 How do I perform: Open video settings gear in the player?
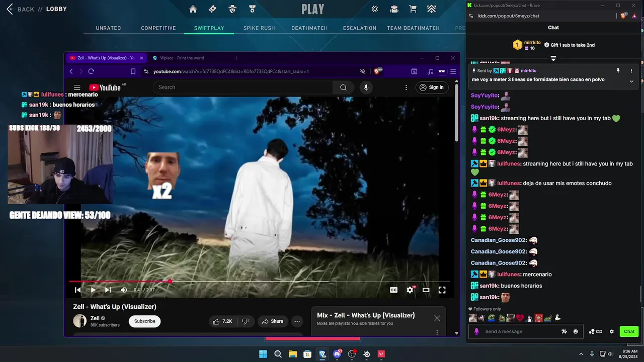tap(410, 290)
